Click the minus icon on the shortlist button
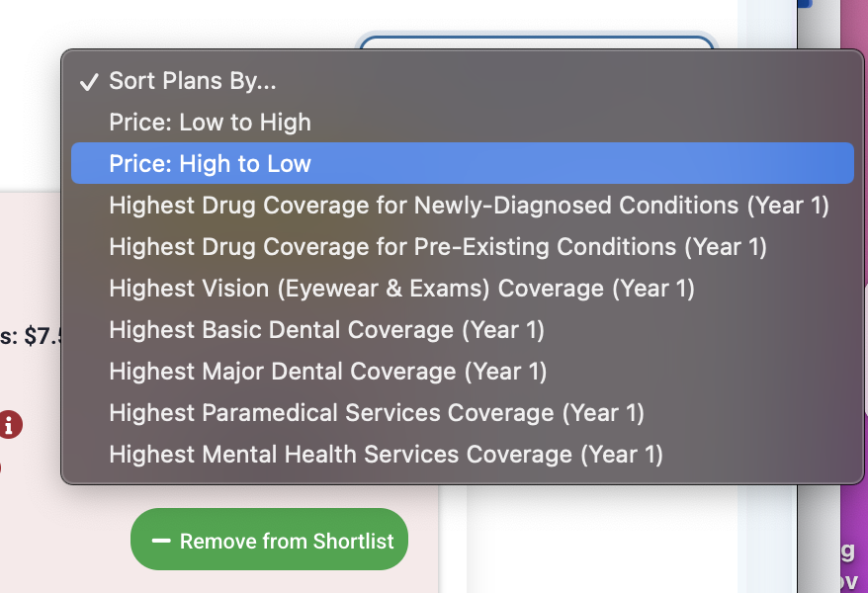The image size is (868, 593). 160,541
